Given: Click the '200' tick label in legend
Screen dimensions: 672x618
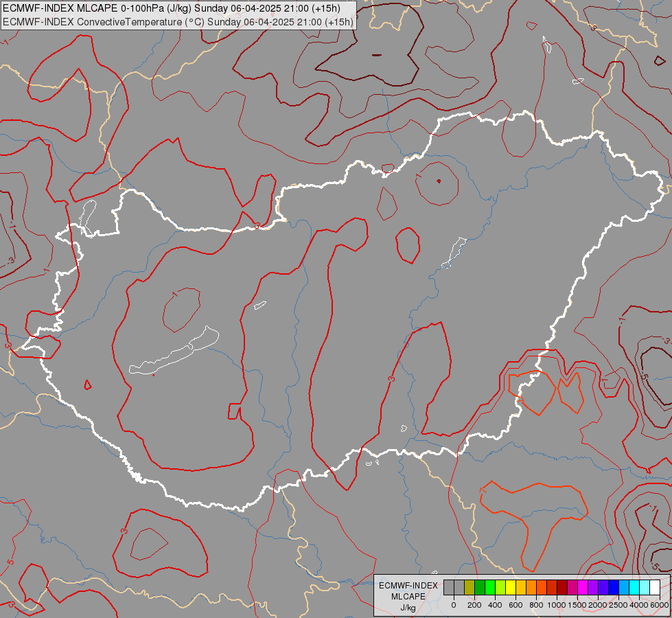Looking at the screenshot, I should tap(474, 605).
